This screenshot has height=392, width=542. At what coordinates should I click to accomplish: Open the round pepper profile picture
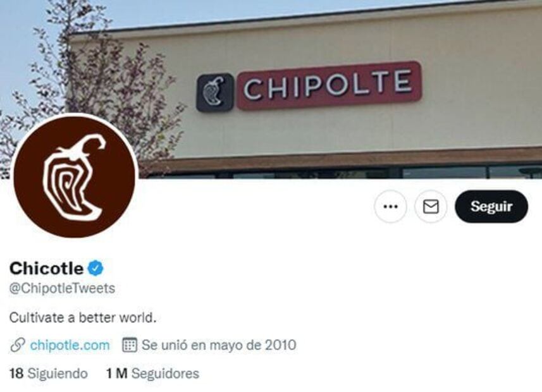point(75,176)
